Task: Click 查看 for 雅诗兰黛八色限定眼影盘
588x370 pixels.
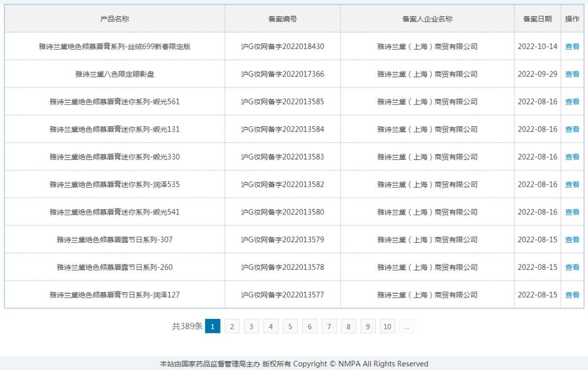Action: click(x=572, y=74)
